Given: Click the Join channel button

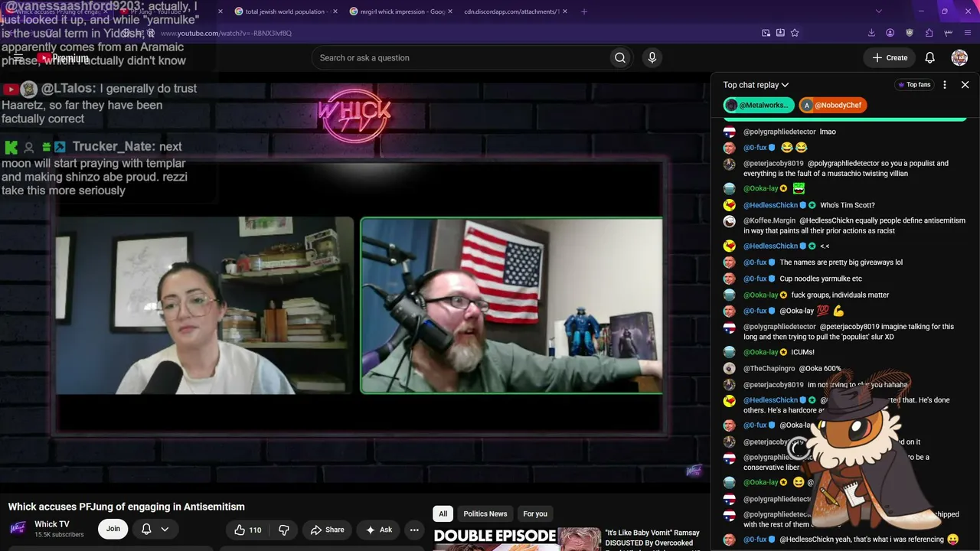Looking at the screenshot, I should pyautogui.click(x=113, y=529).
